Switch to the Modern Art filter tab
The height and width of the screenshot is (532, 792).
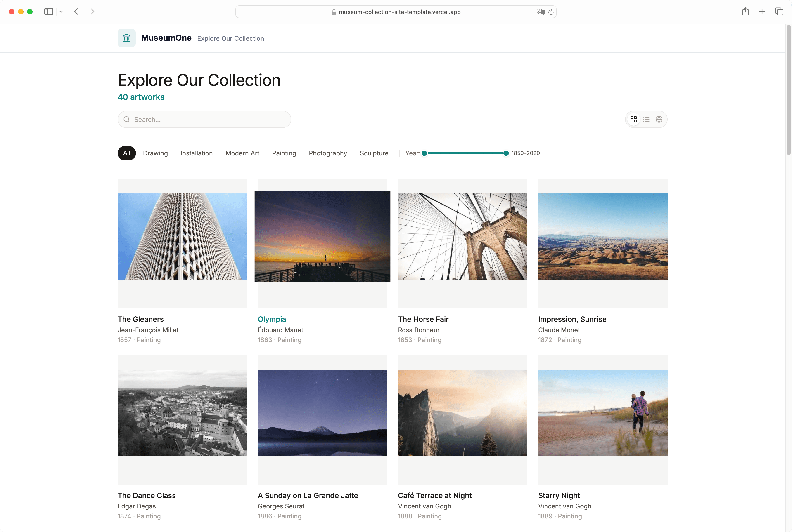(x=242, y=153)
